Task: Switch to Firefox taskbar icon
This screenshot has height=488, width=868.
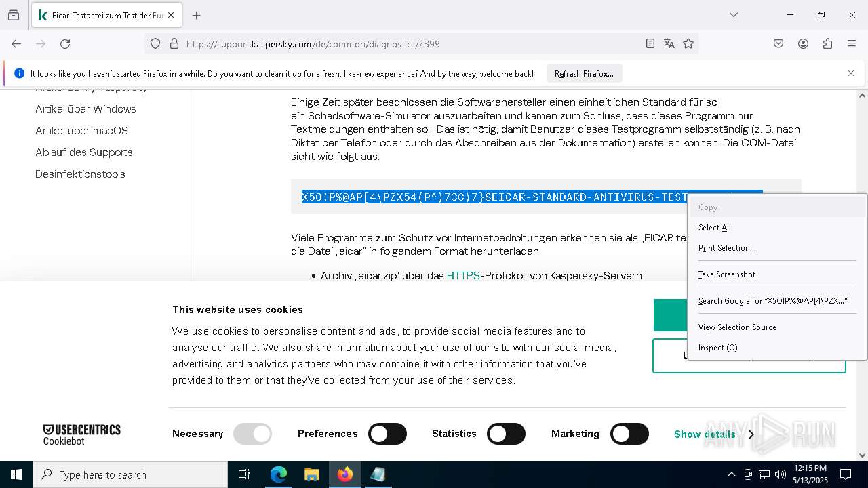Action: [345, 474]
